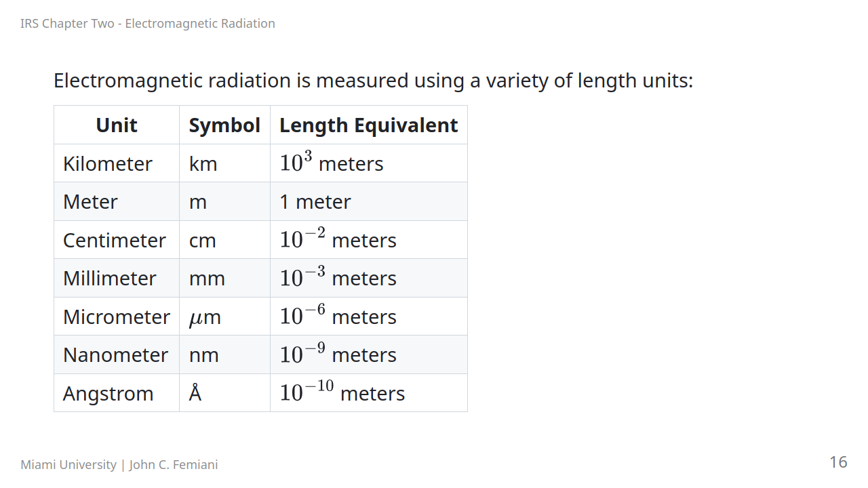Click the sentence about electromagnetic radiation length units
Screen dimensions: 868x488
(x=373, y=81)
